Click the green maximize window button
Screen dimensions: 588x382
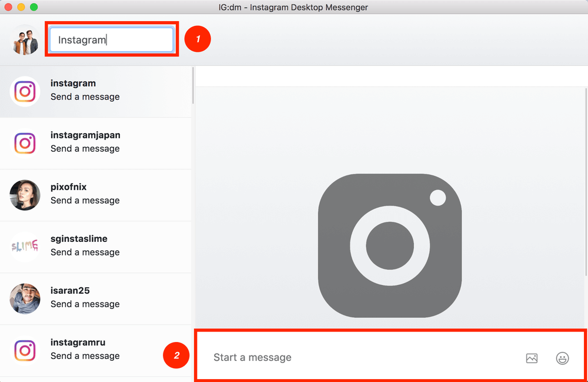click(34, 7)
